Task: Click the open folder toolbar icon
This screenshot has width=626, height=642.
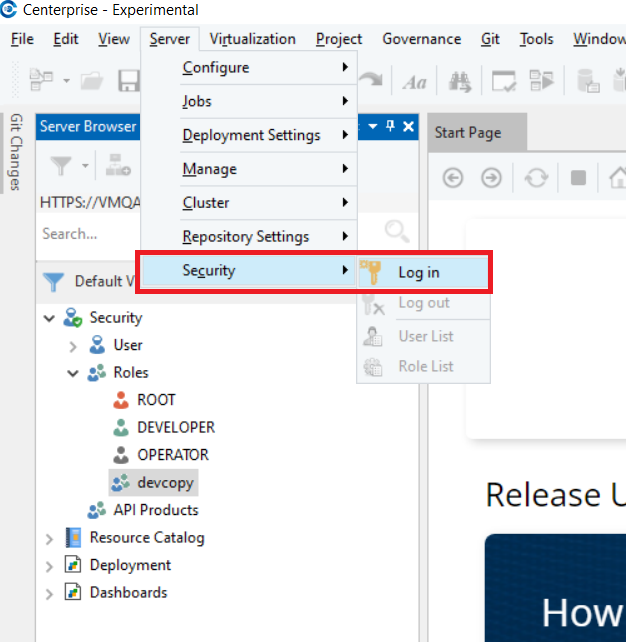Action: (x=92, y=81)
